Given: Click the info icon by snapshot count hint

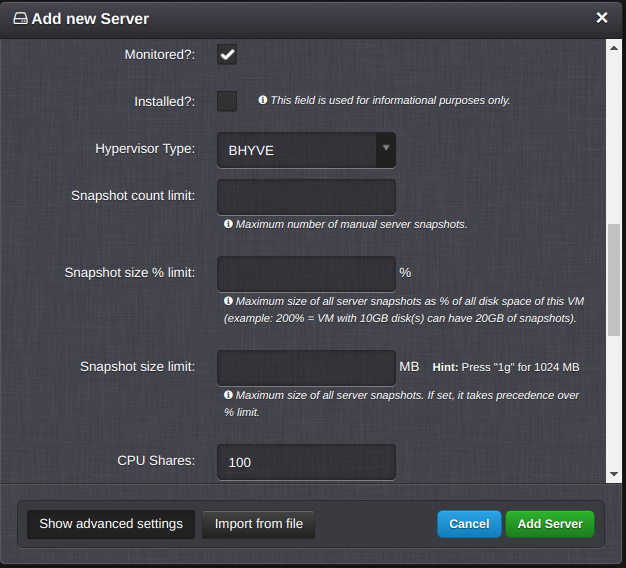Looking at the screenshot, I should coord(228,224).
